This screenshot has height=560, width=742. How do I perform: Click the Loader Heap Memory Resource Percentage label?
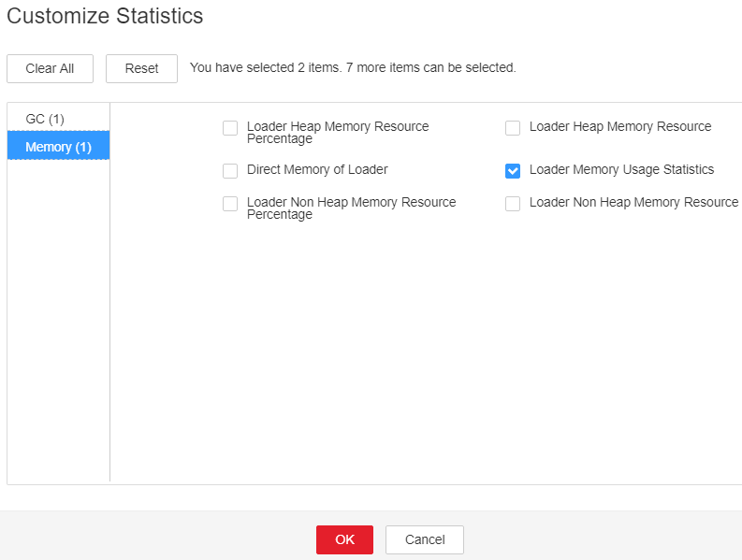(338, 133)
